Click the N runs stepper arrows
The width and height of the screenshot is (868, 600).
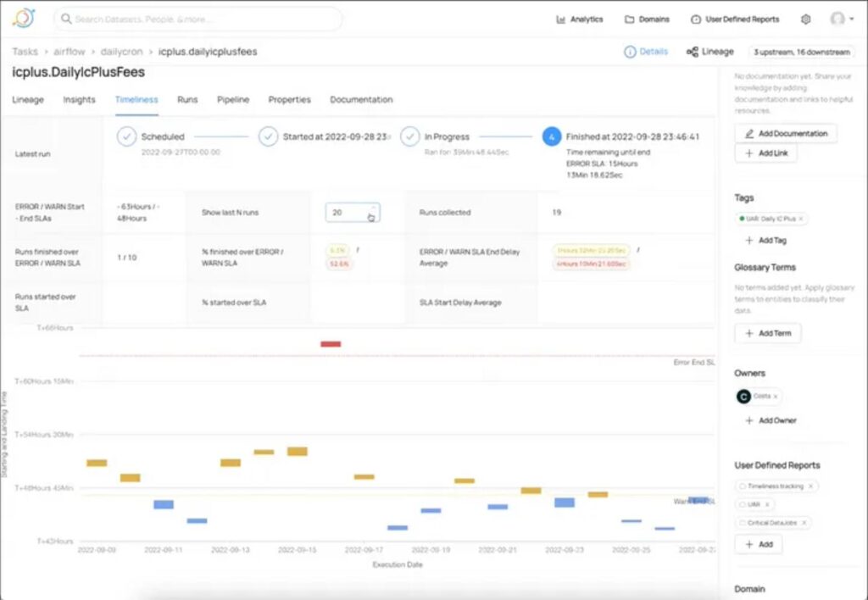pos(373,213)
